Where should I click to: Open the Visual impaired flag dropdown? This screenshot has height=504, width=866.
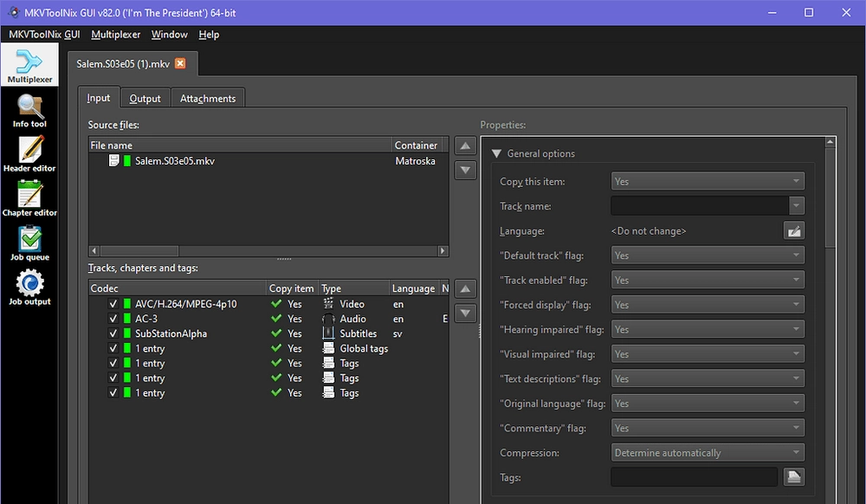pyautogui.click(x=708, y=354)
